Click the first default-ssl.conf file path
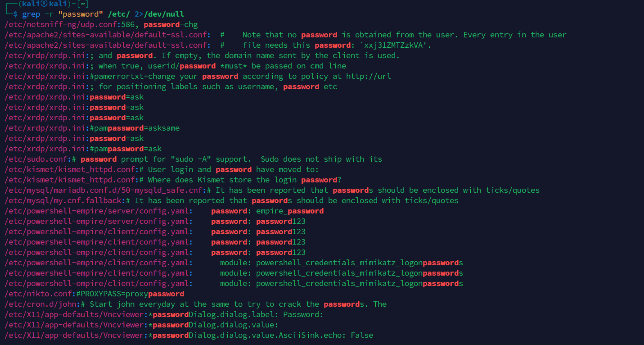The height and width of the screenshot is (345, 644). (x=105, y=35)
